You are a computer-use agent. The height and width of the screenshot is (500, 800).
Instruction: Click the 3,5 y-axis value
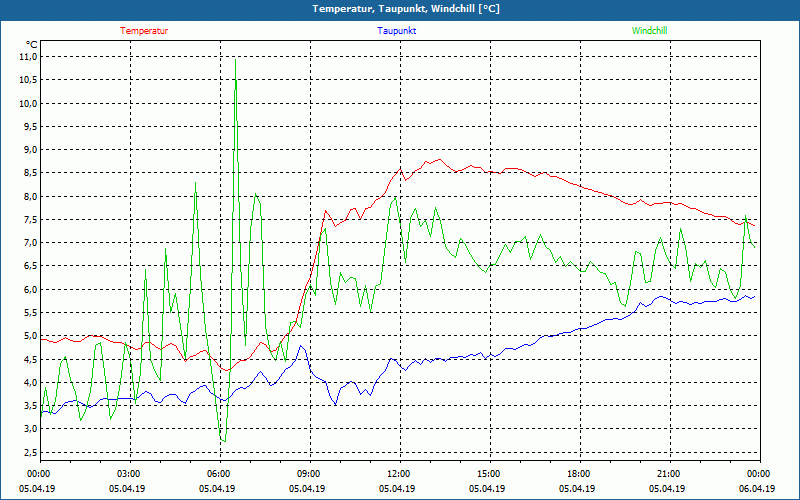click(31, 406)
